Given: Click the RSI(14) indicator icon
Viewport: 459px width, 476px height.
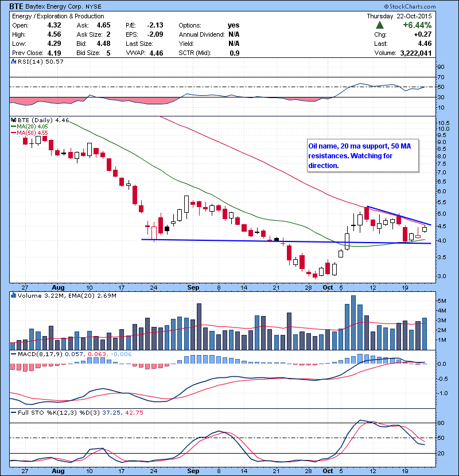Looking at the screenshot, I should point(13,61).
